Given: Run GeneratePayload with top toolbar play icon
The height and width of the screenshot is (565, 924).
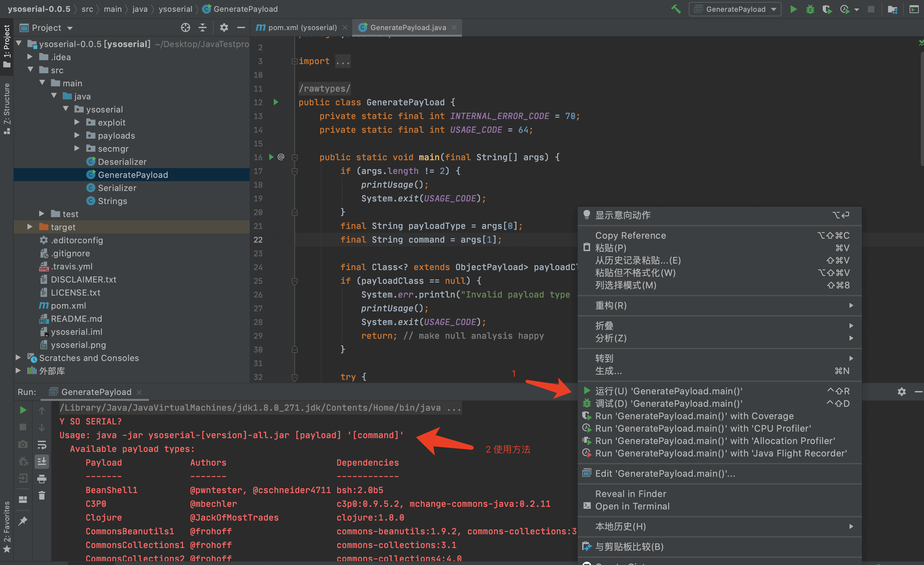Looking at the screenshot, I should [x=793, y=9].
